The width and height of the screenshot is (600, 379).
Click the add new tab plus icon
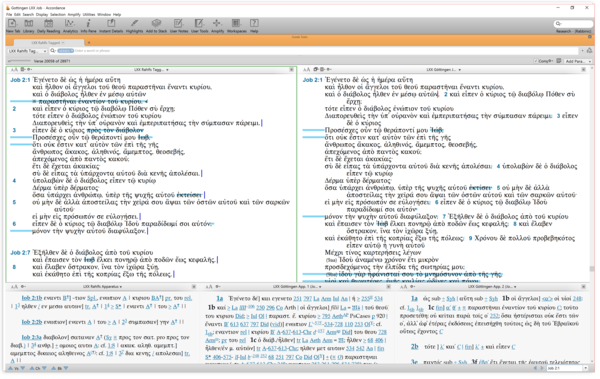pos(89,42)
